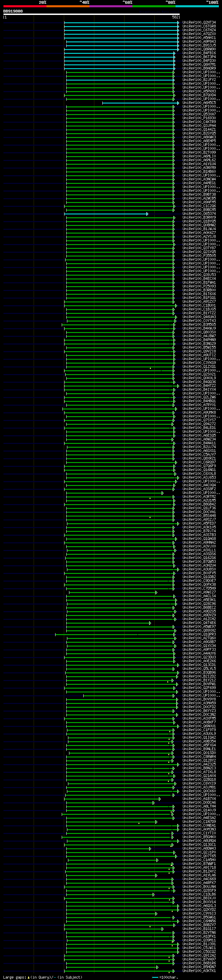Click the query name BB919808
The width and height of the screenshot is (222, 980).
(13, 11)
